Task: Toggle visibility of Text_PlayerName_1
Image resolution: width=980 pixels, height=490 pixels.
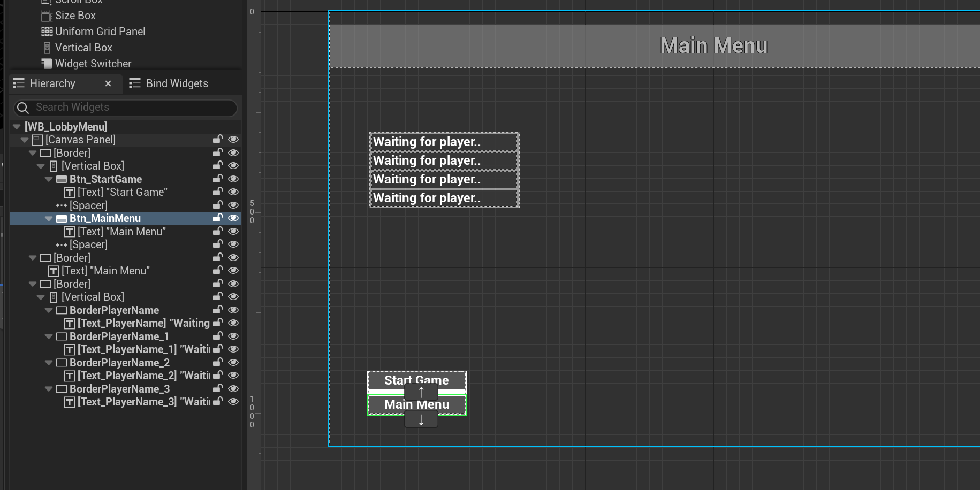Action: 233,349
